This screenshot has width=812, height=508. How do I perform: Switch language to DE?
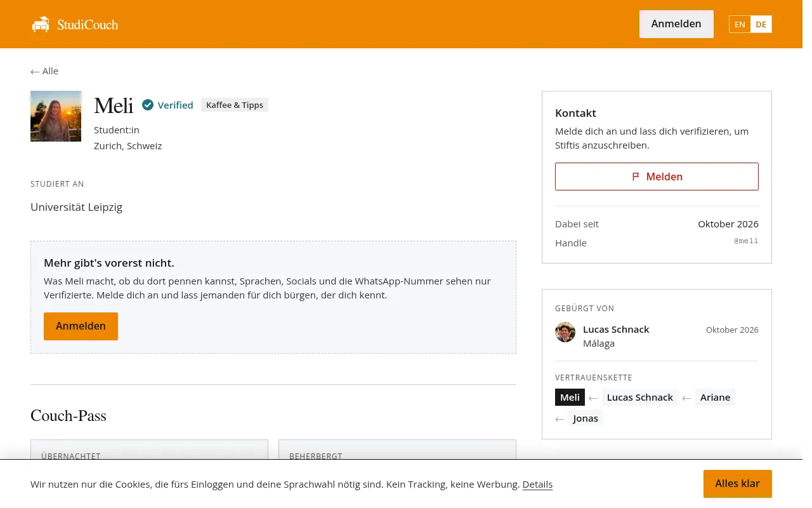(x=761, y=24)
